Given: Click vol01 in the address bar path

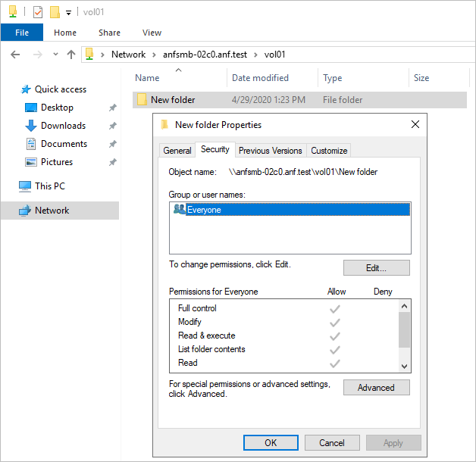Looking at the screenshot, I should (x=274, y=55).
